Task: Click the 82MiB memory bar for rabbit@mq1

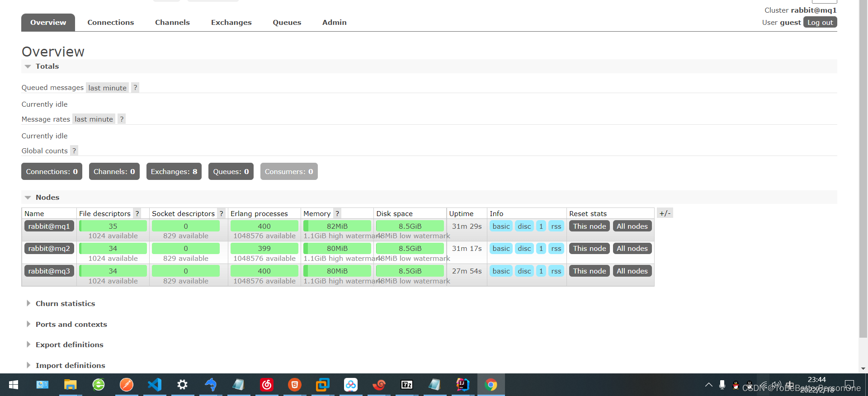Action: tap(337, 226)
